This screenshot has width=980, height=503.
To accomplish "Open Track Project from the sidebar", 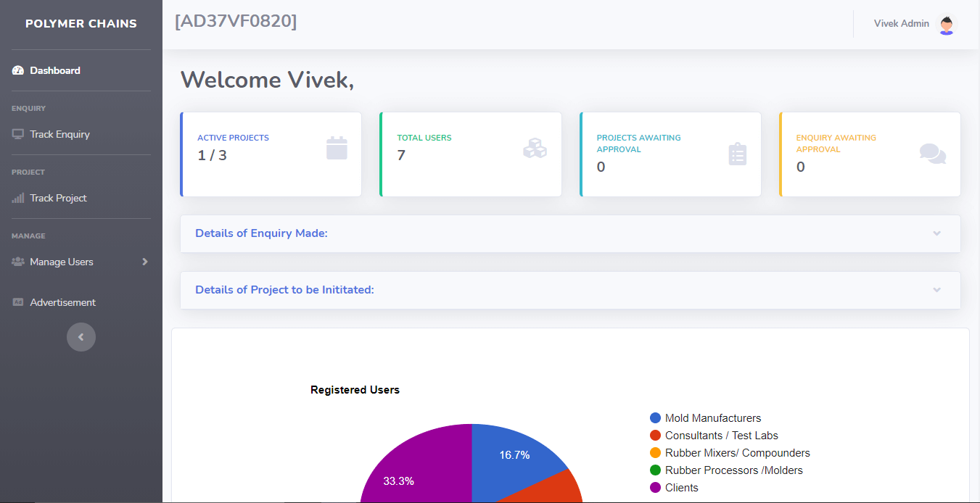I will coord(81,198).
